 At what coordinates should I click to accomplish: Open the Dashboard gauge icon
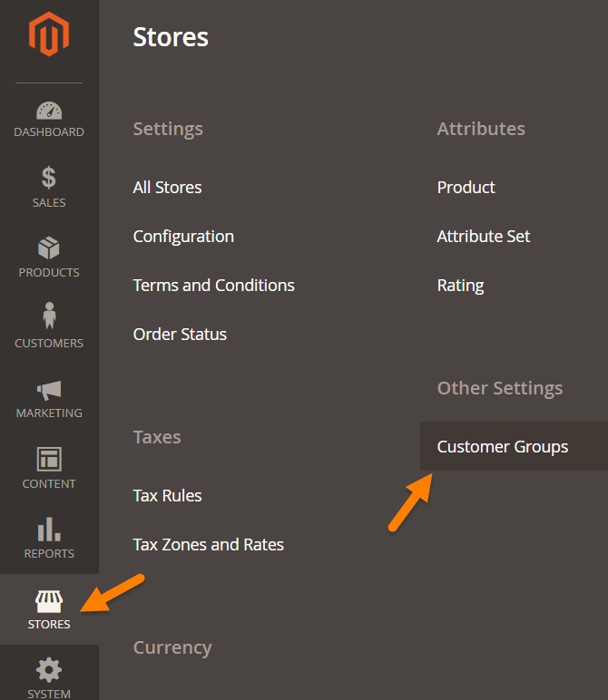49,111
